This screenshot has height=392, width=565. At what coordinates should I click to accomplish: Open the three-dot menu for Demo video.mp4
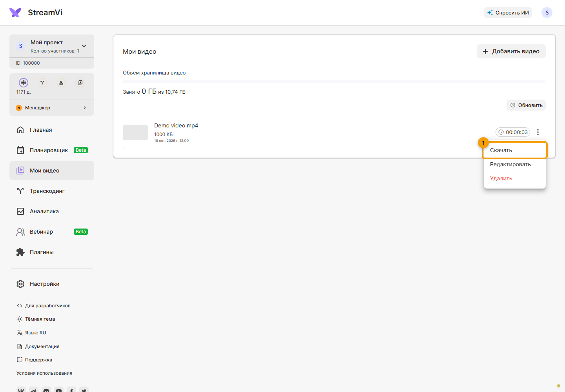538,132
